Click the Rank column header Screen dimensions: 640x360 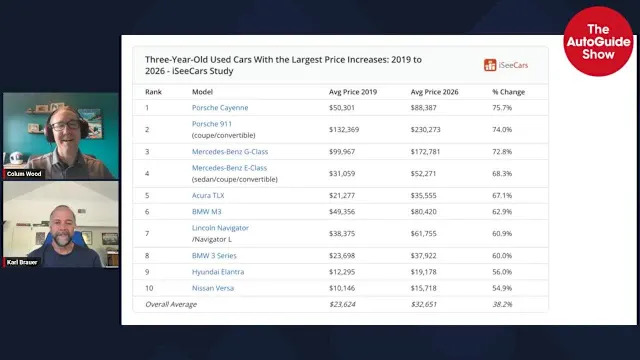click(153, 92)
